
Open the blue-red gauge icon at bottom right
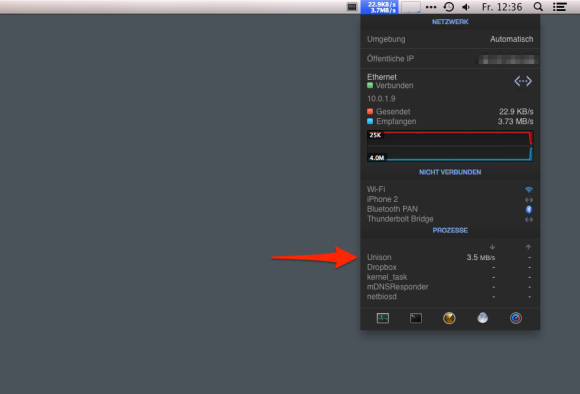tap(516, 318)
